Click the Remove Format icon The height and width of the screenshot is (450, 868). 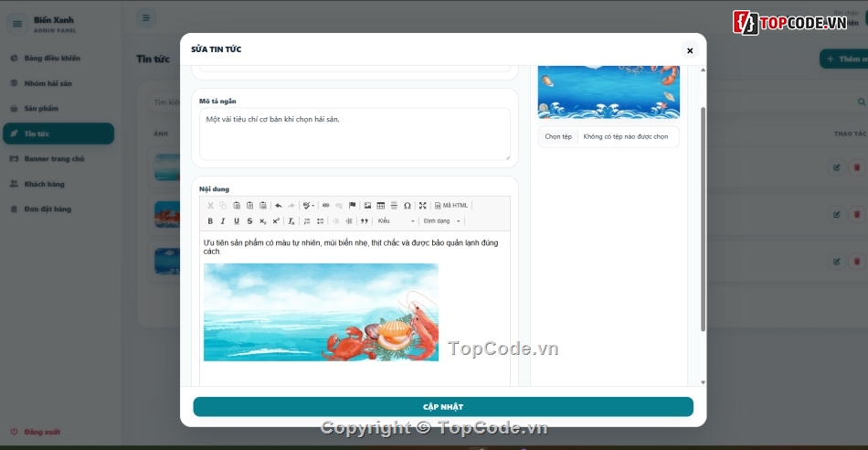pyautogui.click(x=291, y=221)
